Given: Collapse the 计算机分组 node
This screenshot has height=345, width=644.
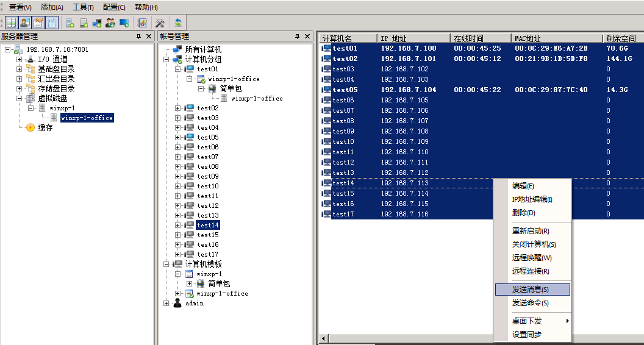Looking at the screenshot, I should click(x=166, y=60).
